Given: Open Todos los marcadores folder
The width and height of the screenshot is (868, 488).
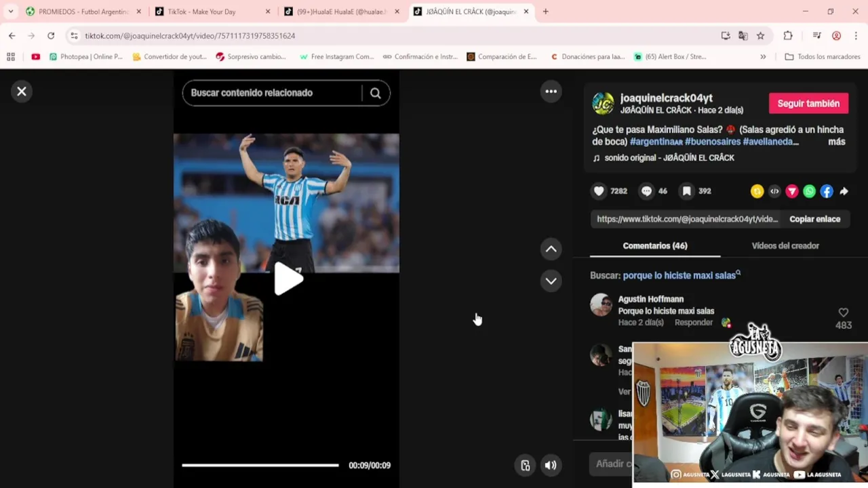Looking at the screenshot, I should [823, 57].
